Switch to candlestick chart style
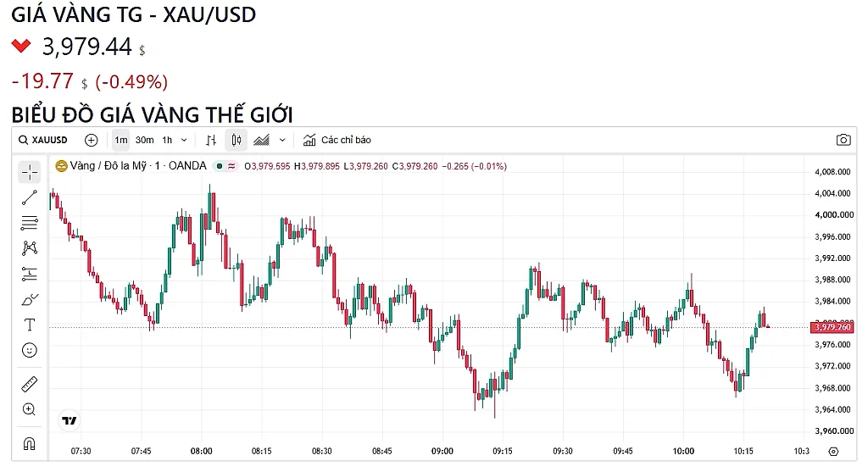This screenshot has height=472, width=868. (x=236, y=140)
